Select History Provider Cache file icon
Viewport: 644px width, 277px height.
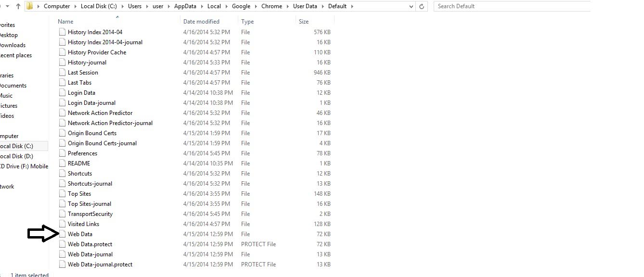[x=62, y=52]
